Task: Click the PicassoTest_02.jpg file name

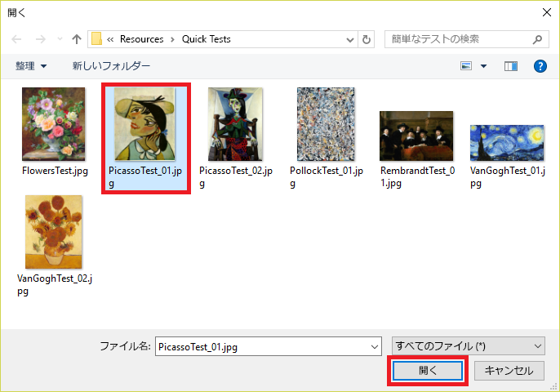Action: coord(236,177)
